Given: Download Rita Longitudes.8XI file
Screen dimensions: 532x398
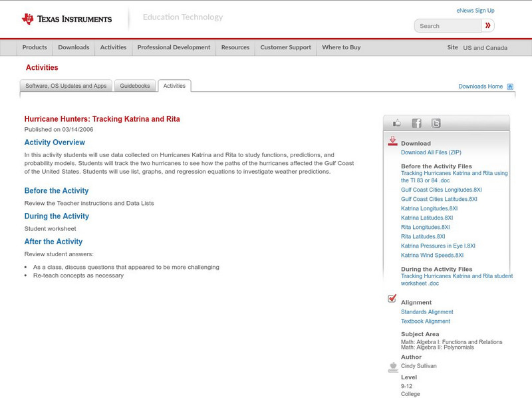Looking at the screenshot, I should [425, 227].
